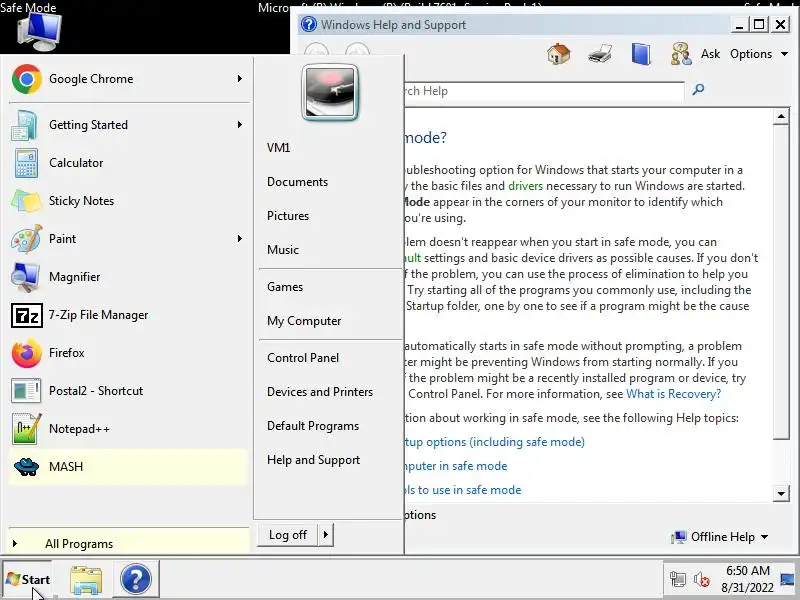Click Help and Support taskbar button
The width and height of the screenshot is (800, 600).
[x=136, y=579]
